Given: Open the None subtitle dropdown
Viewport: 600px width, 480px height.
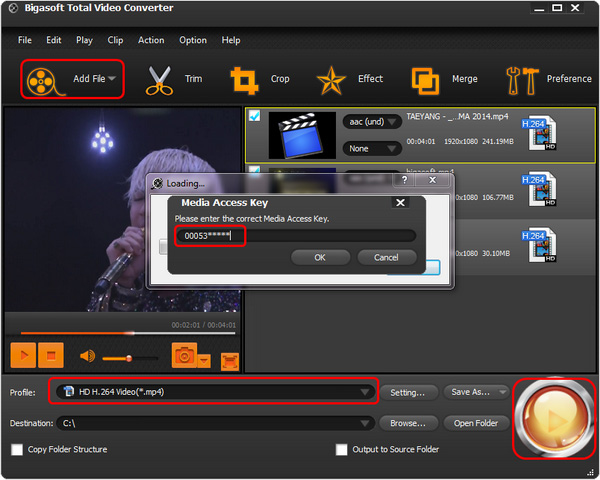Looking at the screenshot, I should [x=372, y=149].
